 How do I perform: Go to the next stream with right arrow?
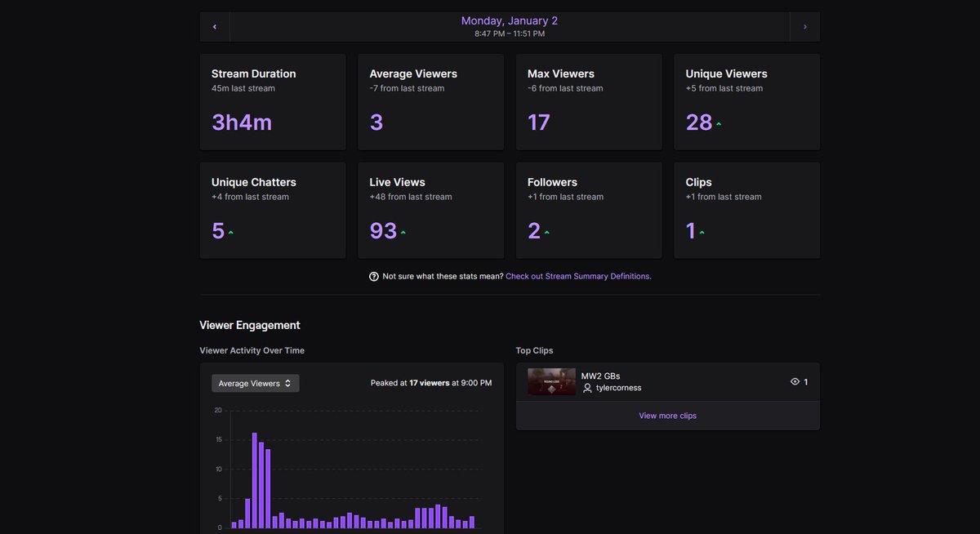[805, 27]
